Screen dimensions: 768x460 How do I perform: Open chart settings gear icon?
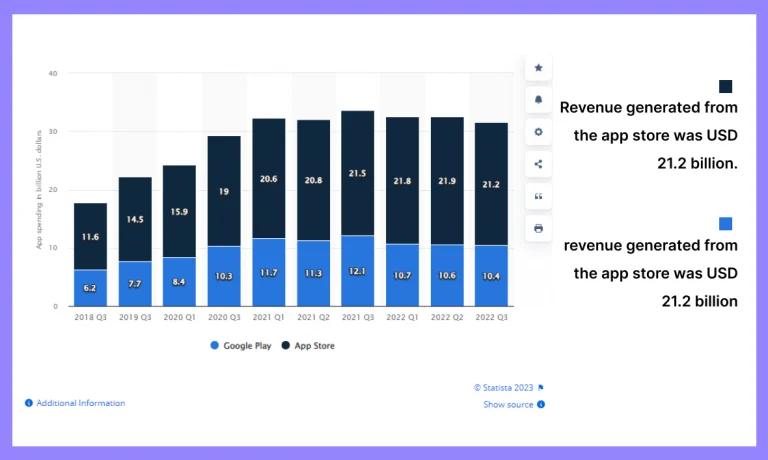tap(538, 132)
